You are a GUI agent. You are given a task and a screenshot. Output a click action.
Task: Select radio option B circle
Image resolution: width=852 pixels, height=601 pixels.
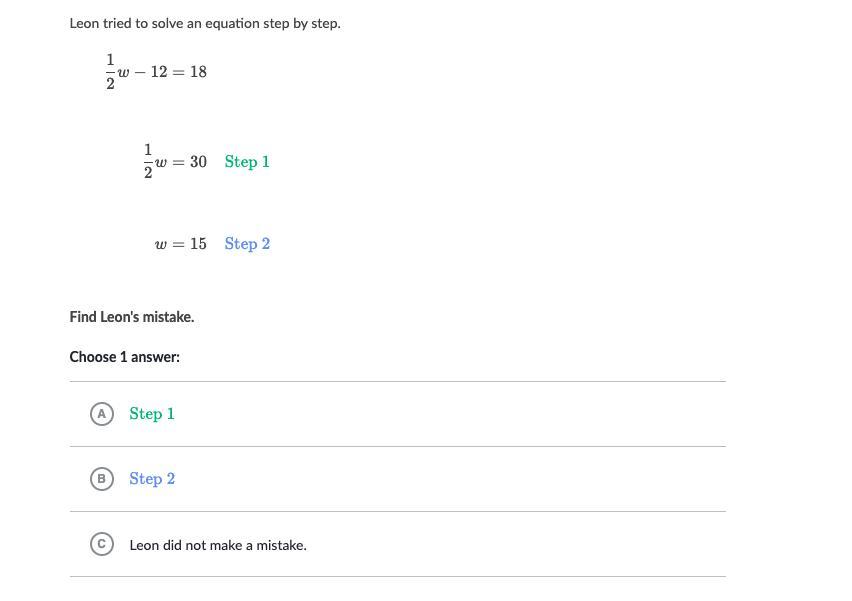coord(102,479)
